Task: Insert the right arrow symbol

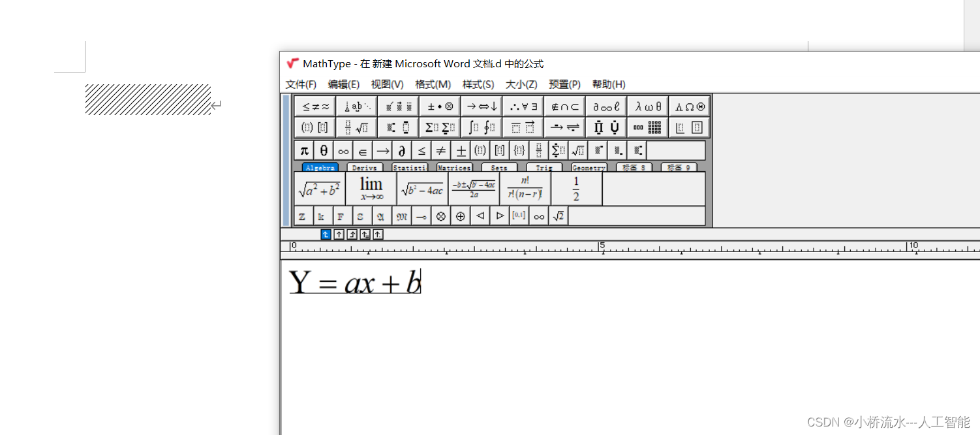Action: (x=382, y=151)
